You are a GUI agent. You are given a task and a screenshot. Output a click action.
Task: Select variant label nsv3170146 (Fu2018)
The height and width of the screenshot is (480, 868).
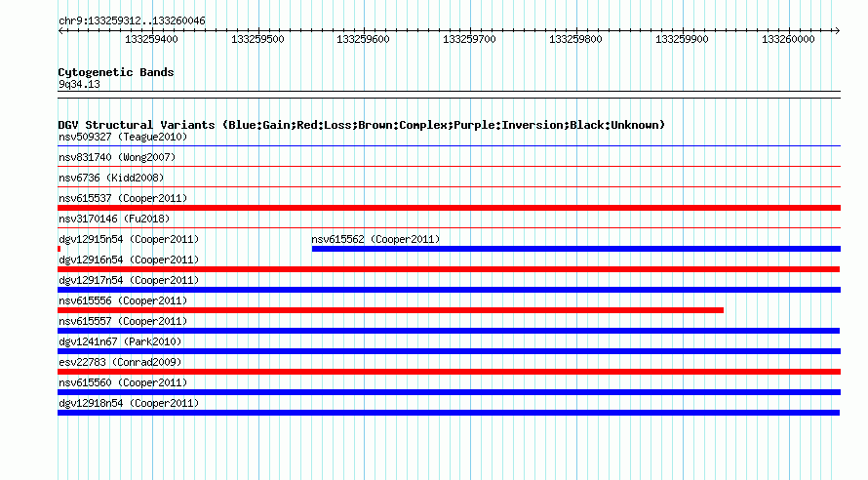click(x=114, y=219)
